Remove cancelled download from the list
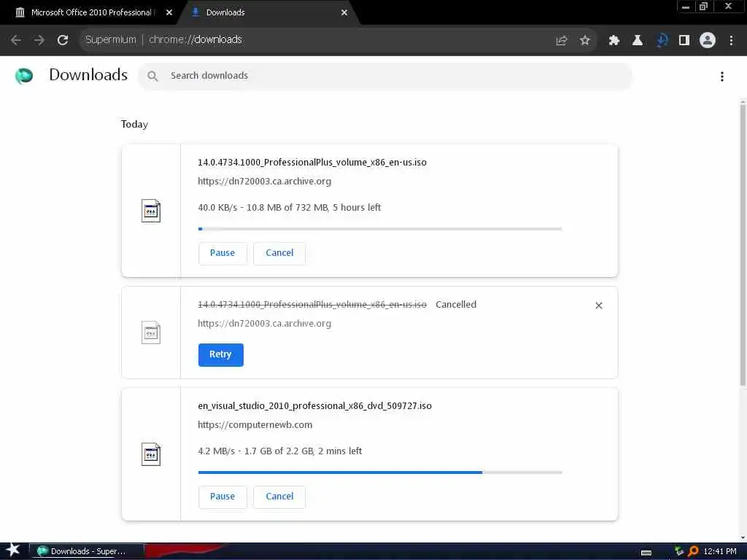Image resolution: width=747 pixels, height=560 pixels. [599, 306]
